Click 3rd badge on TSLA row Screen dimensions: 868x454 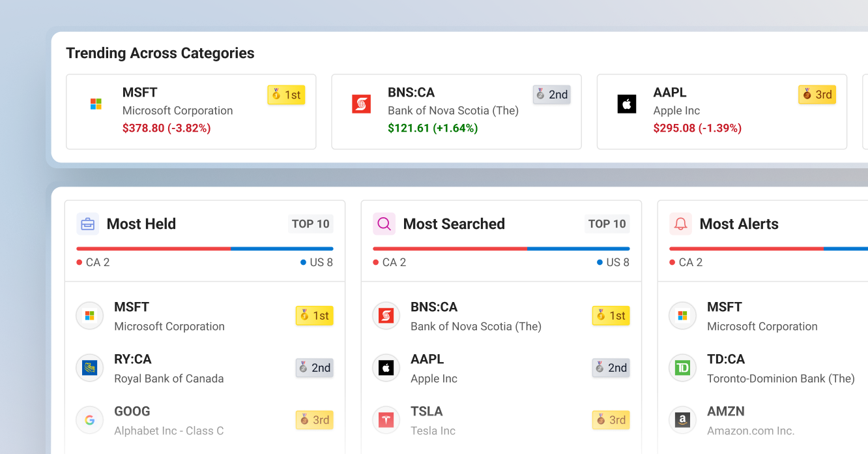click(611, 420)
